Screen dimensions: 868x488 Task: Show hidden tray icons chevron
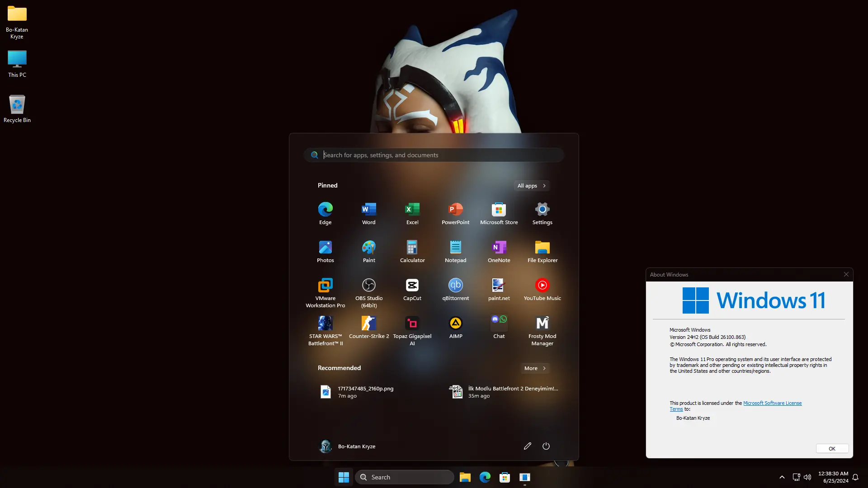782,477
